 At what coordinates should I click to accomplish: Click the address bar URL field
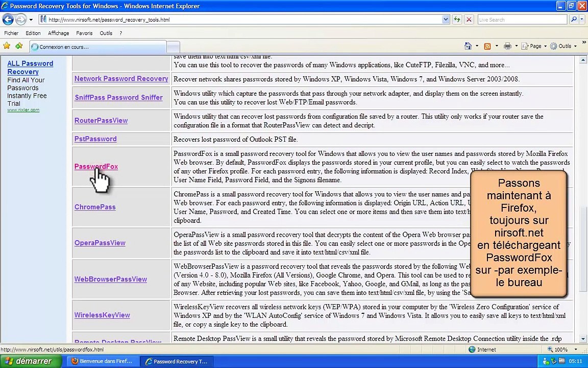244,19
